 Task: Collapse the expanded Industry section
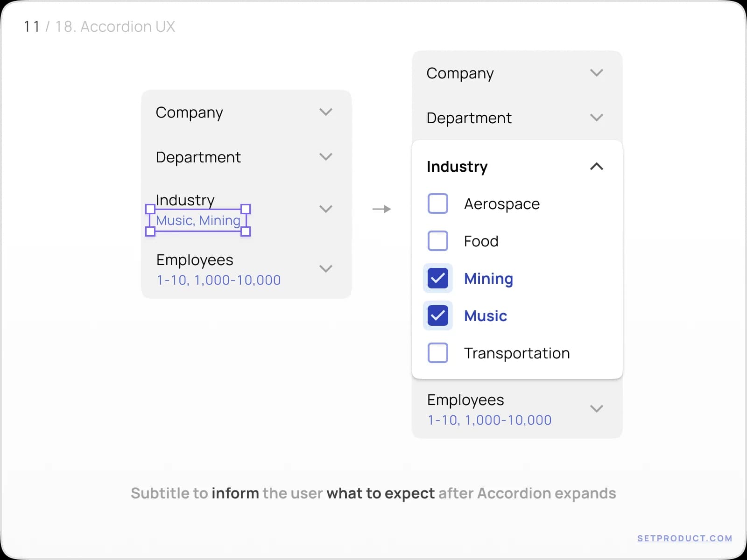tap(596, 166)
